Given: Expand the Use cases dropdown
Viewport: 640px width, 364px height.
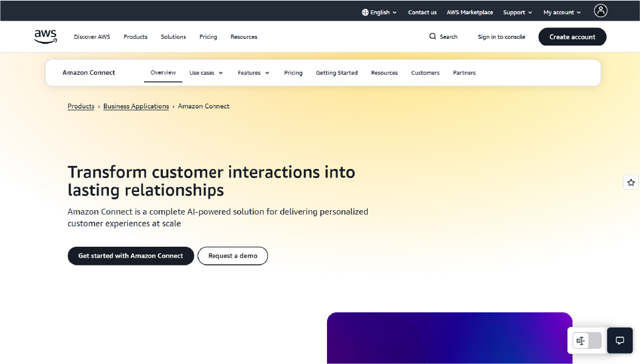Looking at the screenshot, I should coord(205,72).
